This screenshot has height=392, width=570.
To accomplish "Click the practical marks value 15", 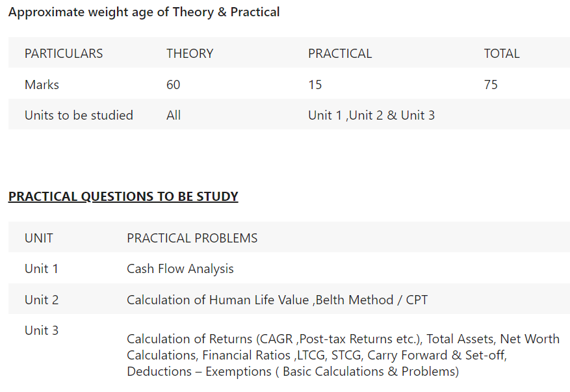I will click(315, 85).
